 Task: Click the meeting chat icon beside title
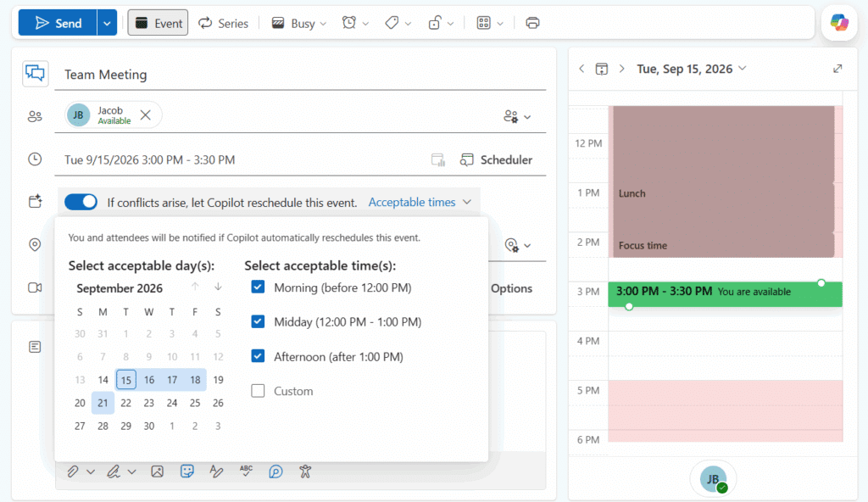pyautogui.click(x=35, y=74)
